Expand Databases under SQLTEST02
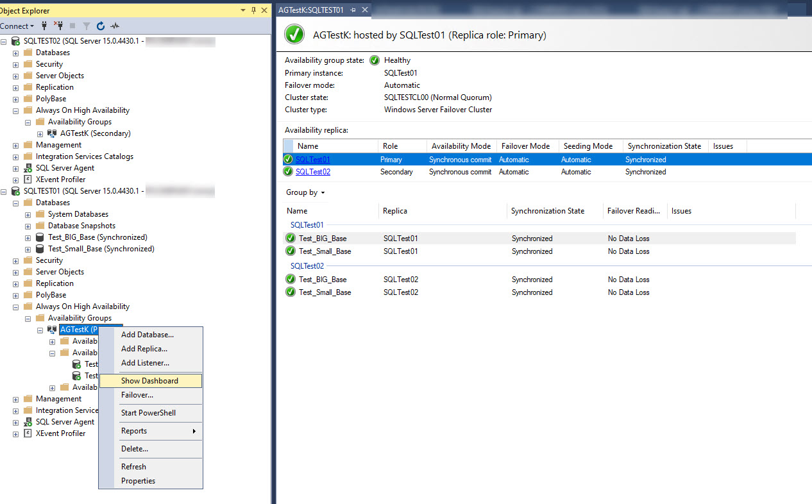Screen dimensions: 812x504 tap(16, 53)
